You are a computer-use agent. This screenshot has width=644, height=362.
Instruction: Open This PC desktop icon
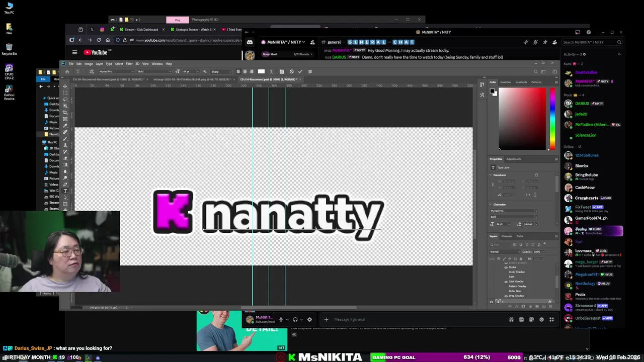pos(9,8)
